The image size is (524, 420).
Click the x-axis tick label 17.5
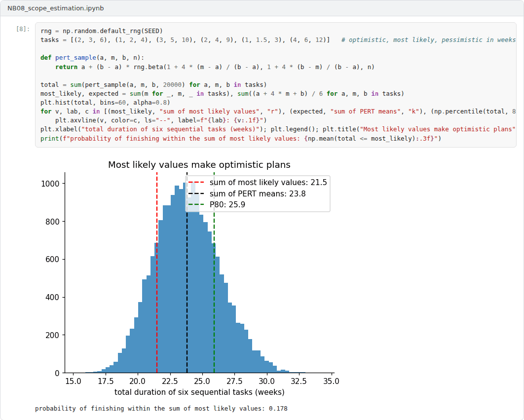pyautogui.click(x=106, y=381)
